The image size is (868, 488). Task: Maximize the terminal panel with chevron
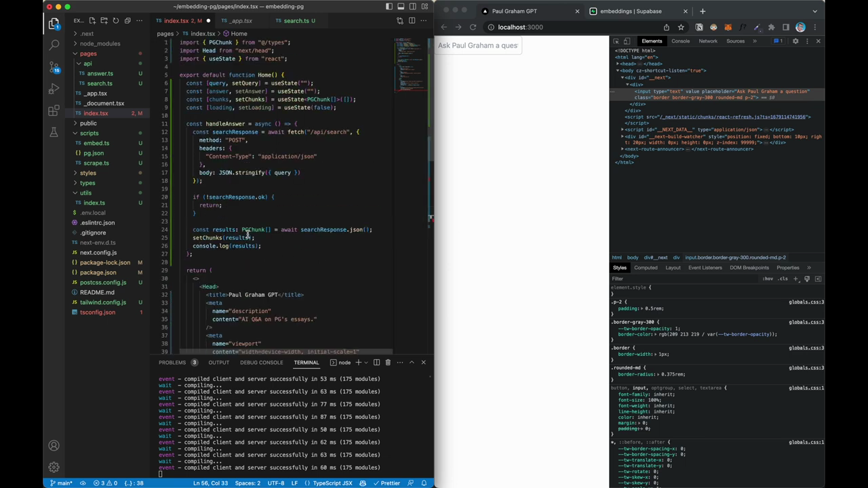pos(411,362)
